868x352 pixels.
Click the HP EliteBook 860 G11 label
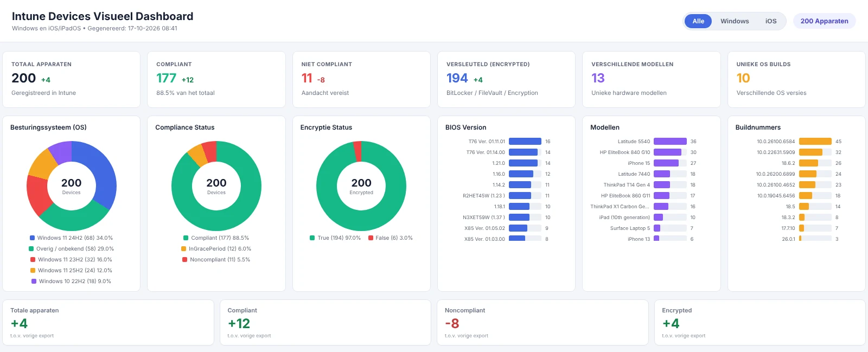626,196
